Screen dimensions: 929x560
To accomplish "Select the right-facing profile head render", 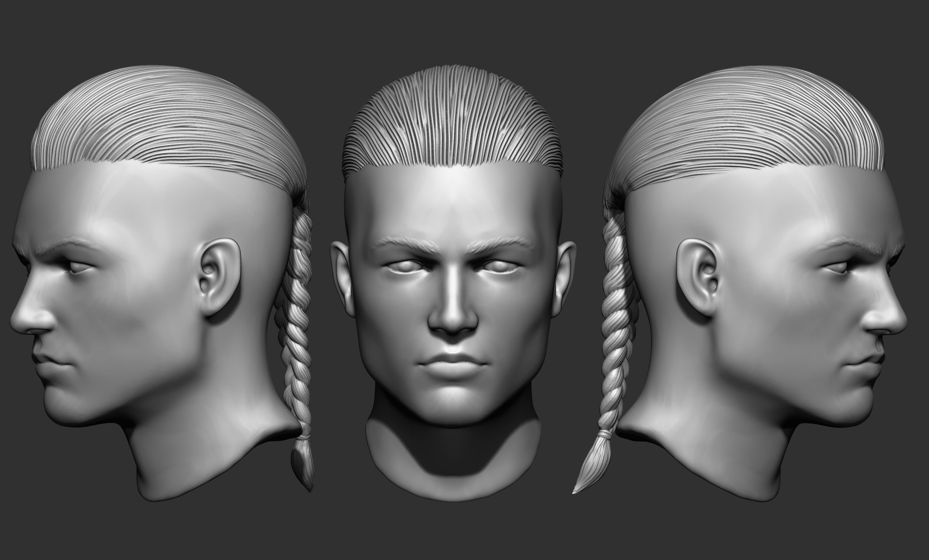I will pos(740,283).
